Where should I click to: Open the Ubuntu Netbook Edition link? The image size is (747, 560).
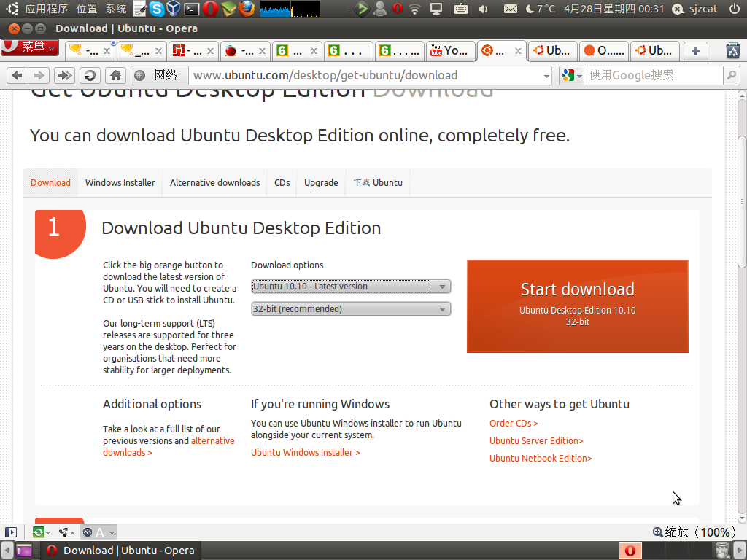[541, 459]
